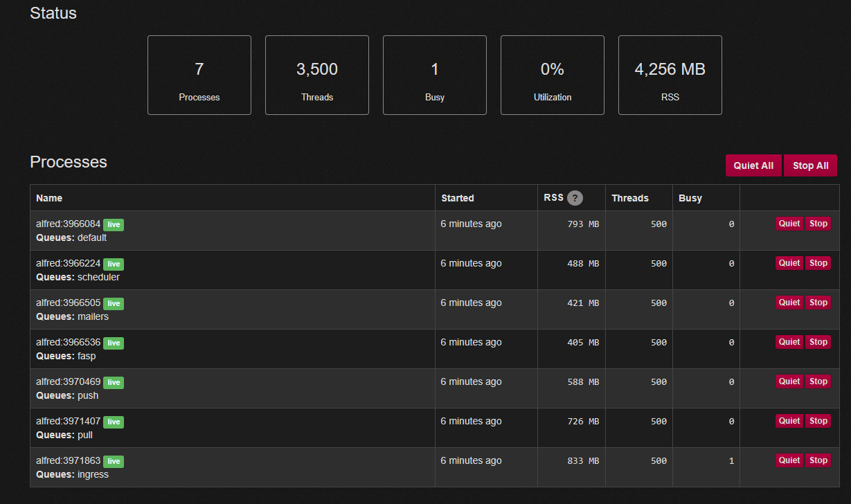
Task: Stop the mailers queue process
Action: (818, 303)
